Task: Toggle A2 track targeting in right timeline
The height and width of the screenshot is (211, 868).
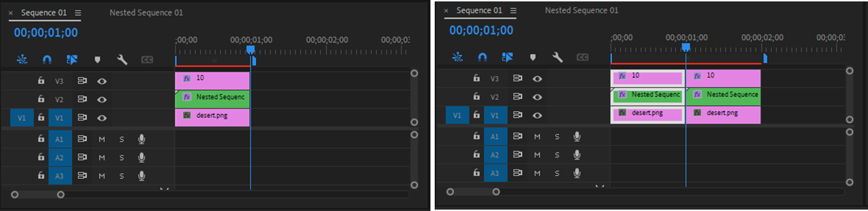Action: click(495, 155)
